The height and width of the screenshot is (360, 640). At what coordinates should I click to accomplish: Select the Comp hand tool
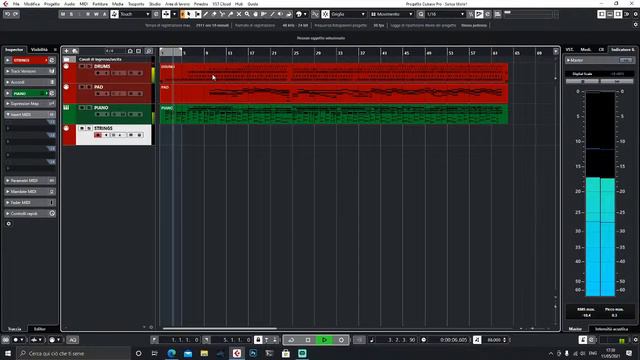pyautogui.click(x=256, y=14)
